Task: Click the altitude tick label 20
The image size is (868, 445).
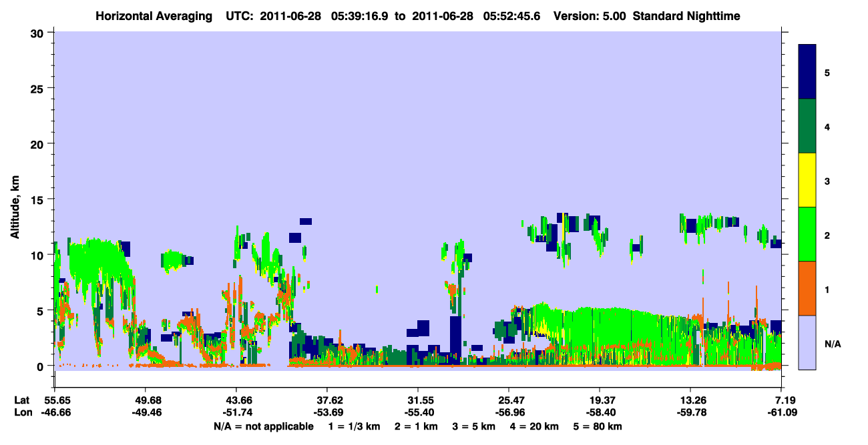Action: (x=39, y=143)
